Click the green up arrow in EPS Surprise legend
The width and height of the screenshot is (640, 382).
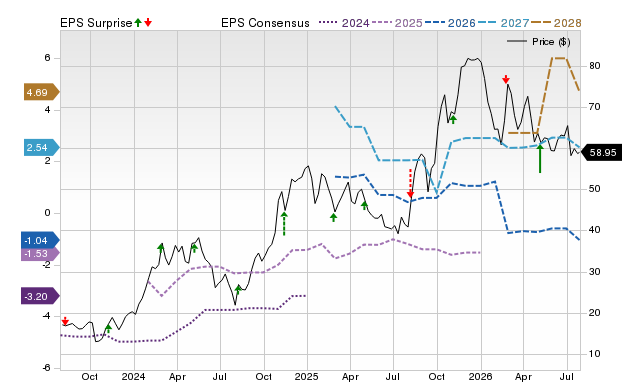[x=138, y=23]
